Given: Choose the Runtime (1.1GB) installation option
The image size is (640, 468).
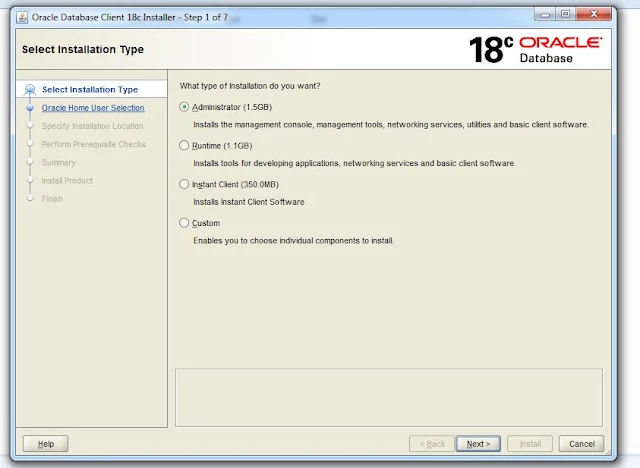Looking at the screenshot, I should click(x=184, y=145).
